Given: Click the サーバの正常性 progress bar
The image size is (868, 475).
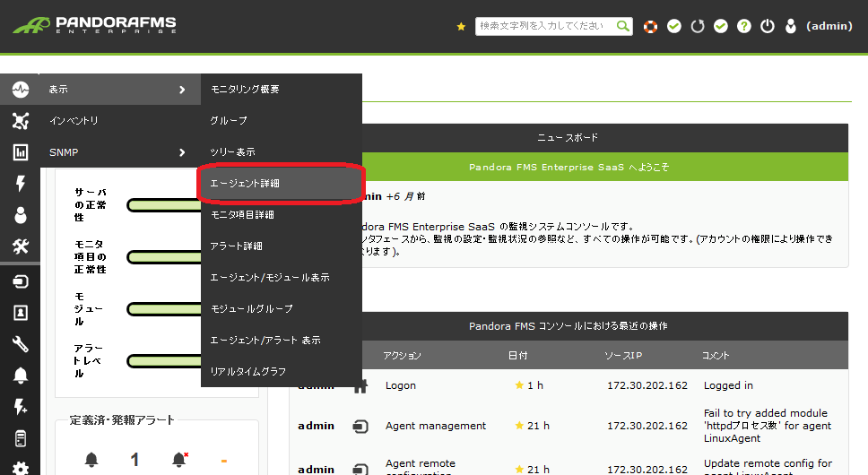Looking at the screenshot, I should (164, 205).
